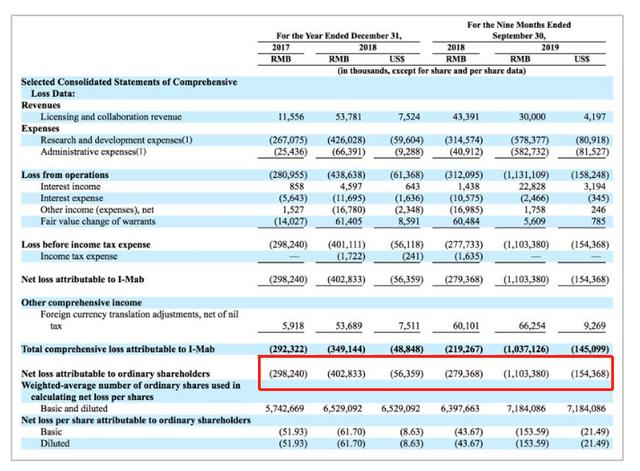
Task: Select the 5,742,669 weighted-average shares value
Action: [285, 408]
